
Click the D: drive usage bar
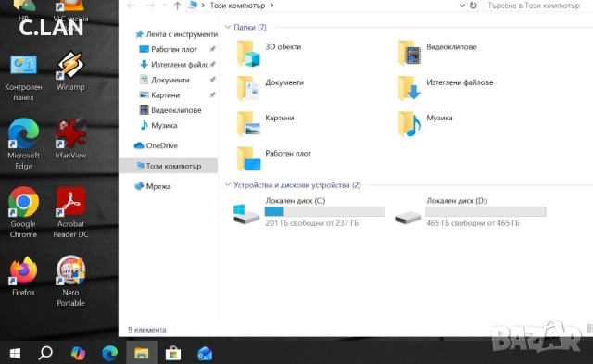486,212
